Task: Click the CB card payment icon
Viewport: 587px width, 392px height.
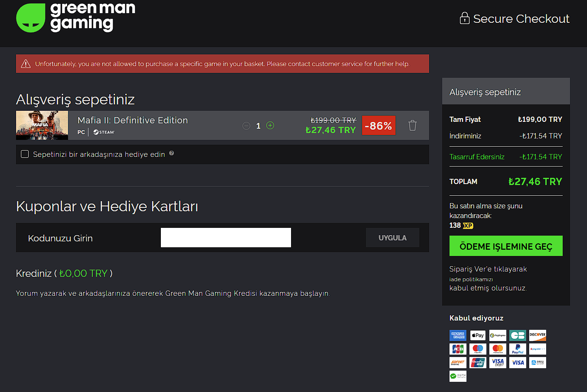Action: 518,335
